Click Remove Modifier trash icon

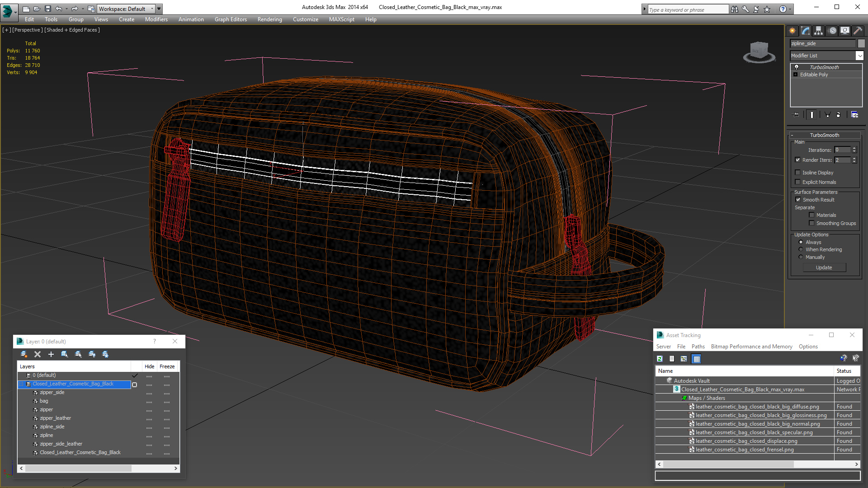(839, 115)
